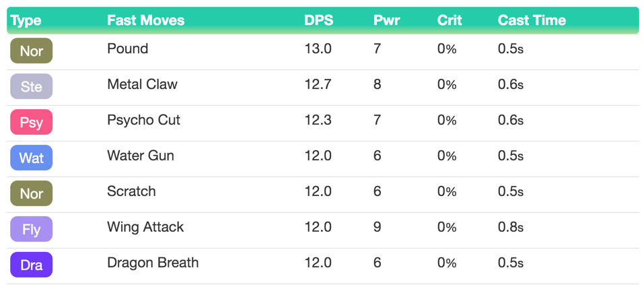Select the pink Psy type badge
Image resolution: width=644 pixels, height=287 pixels.
pyautogui.click(x=31, y=122)
